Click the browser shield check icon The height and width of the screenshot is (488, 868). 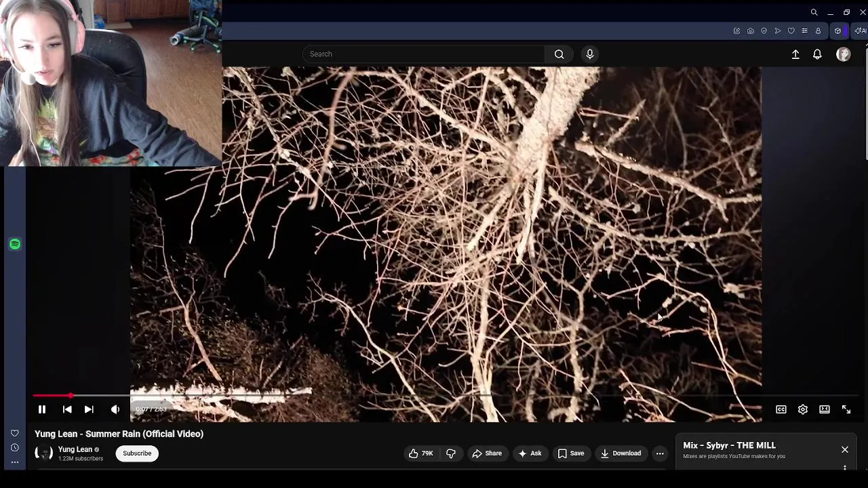click(x=764, y=31)
